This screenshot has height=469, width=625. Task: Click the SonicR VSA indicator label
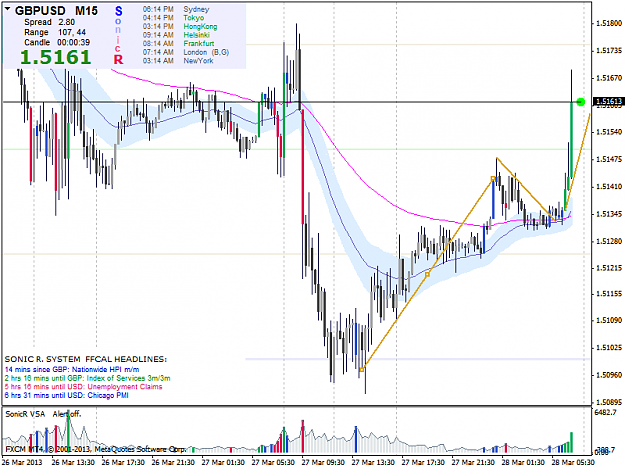coord(25,414)
